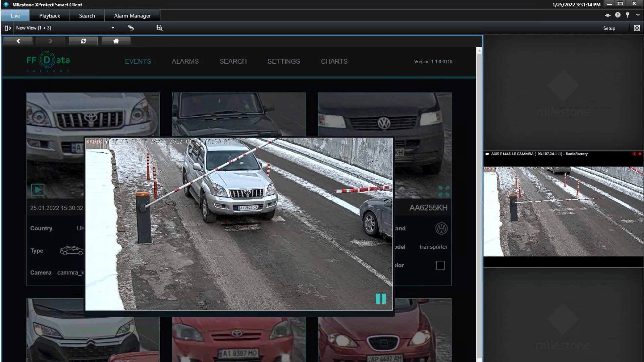Switch to the Live tab
Image resolution: width=644 pixels, height=362 pixels.
(15, 15)
